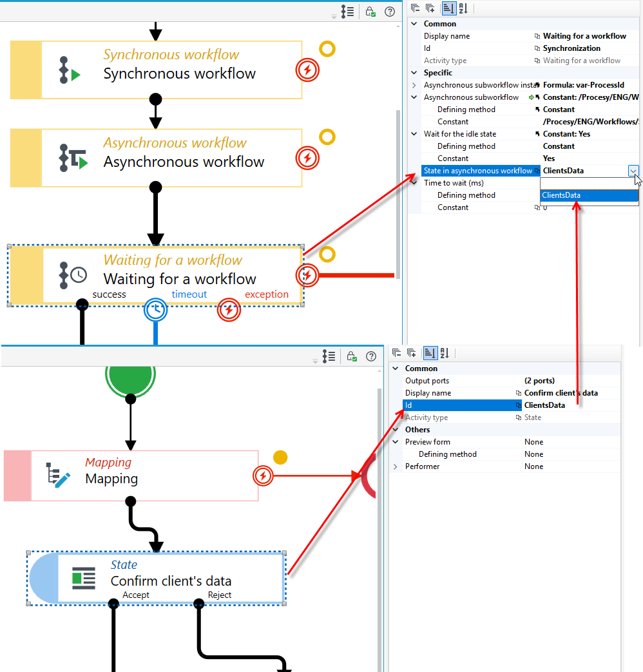The height and width of the screenshot is (672, 643).
Task: Collapse the Preview form row
Action: point(396,442)
